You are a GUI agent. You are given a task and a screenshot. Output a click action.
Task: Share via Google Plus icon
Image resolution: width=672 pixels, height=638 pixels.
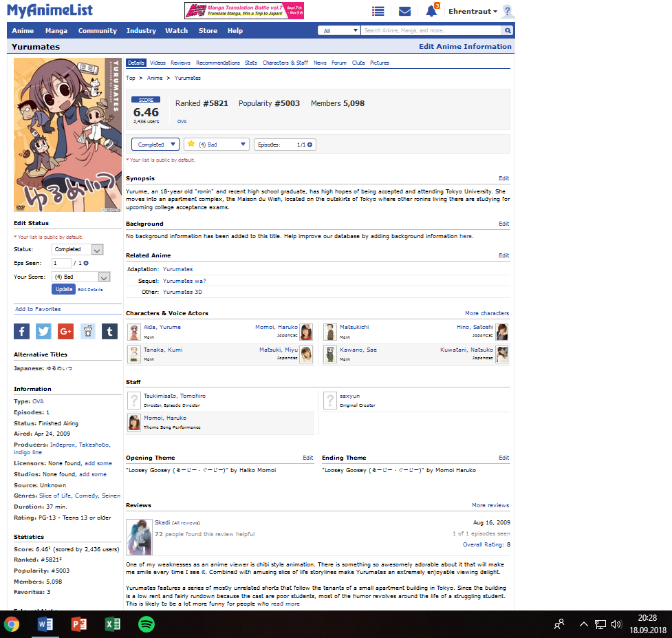(65, 331)
